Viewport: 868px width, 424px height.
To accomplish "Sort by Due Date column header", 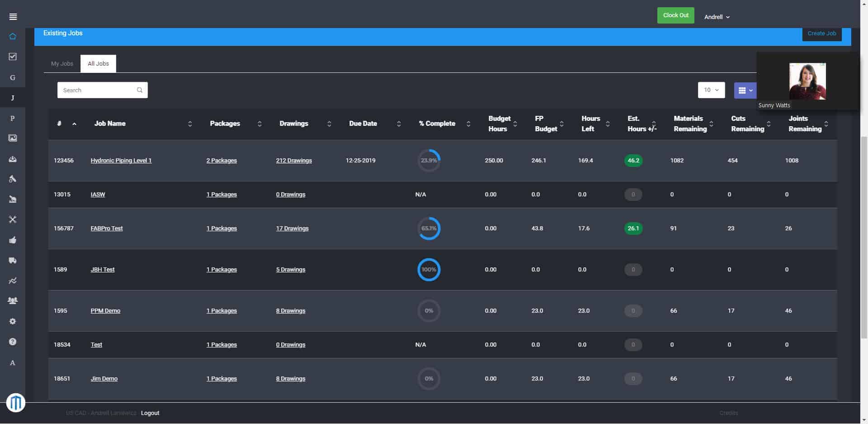I will pyautogui.click(x=375, y=124).
